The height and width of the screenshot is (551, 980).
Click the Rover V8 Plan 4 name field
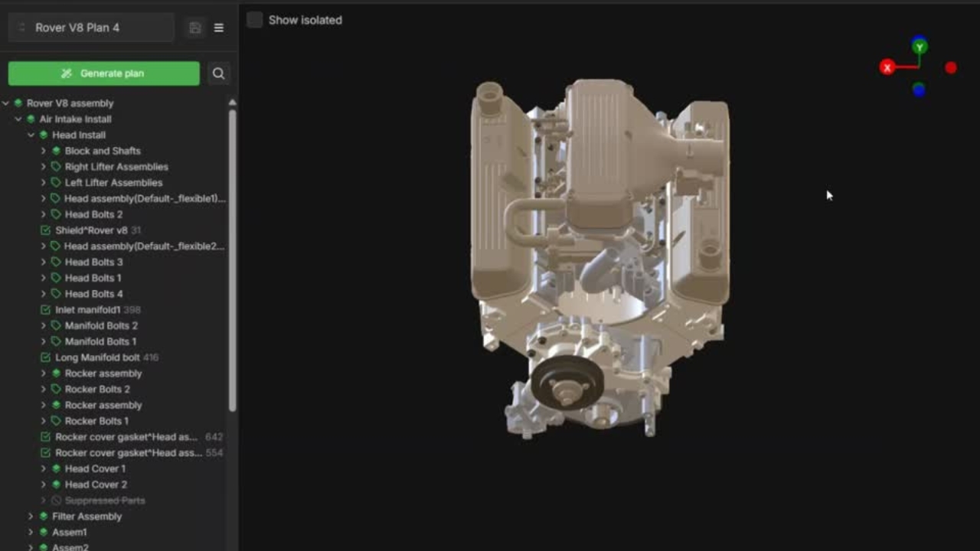[x=92, y=28]
